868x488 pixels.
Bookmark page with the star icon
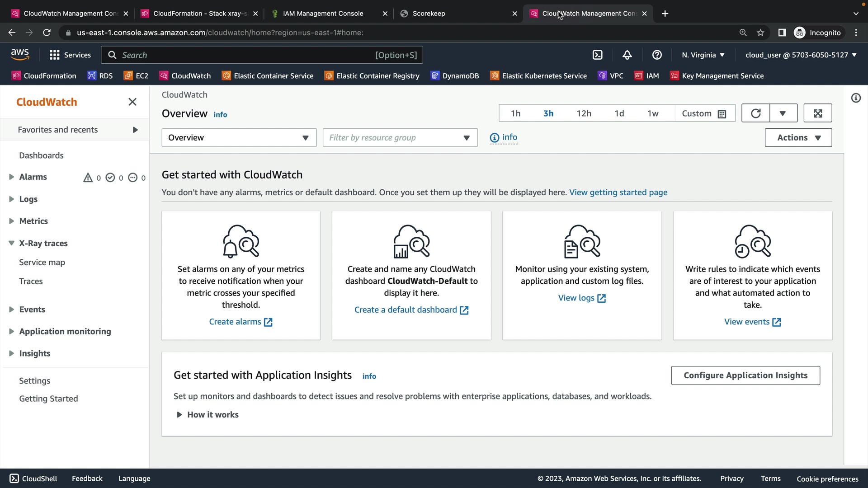pyautogui.click(x=760, y=33)
